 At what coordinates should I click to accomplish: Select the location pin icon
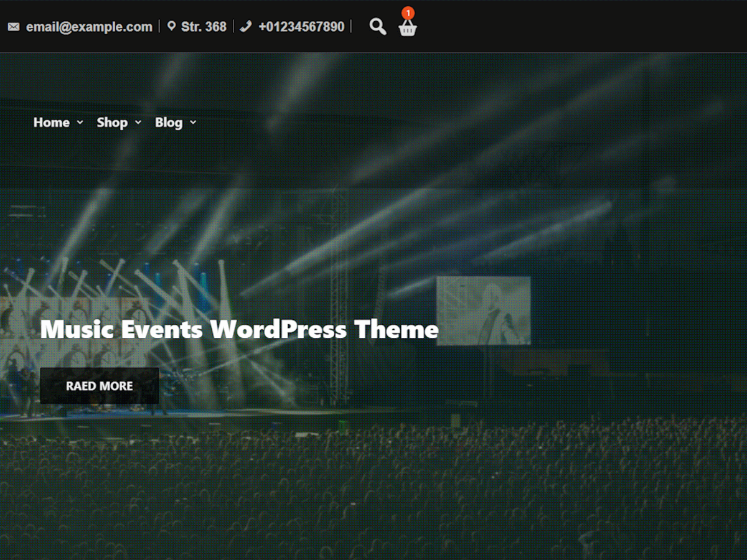pyautogui.click(x=172, y=26)
